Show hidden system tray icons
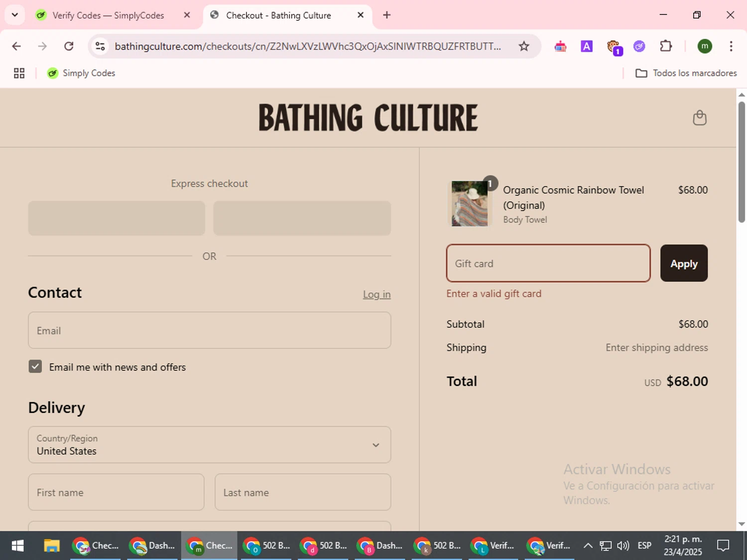The image size is (747, 560). pos(588,546)
